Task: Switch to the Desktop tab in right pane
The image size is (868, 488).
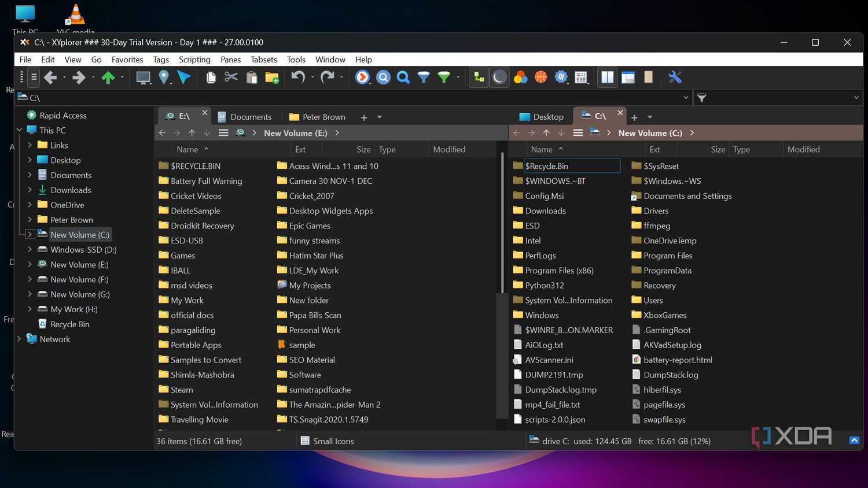Action: click(542, 117)
